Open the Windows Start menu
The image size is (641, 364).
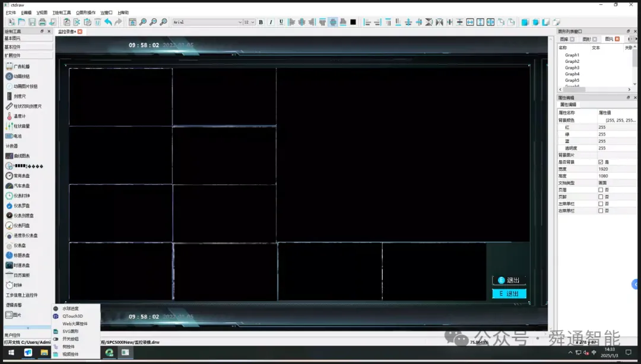(11, 352)
